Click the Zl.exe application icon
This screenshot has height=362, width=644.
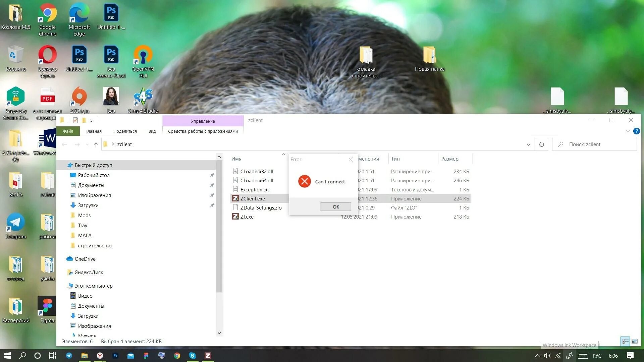[235, 217]
